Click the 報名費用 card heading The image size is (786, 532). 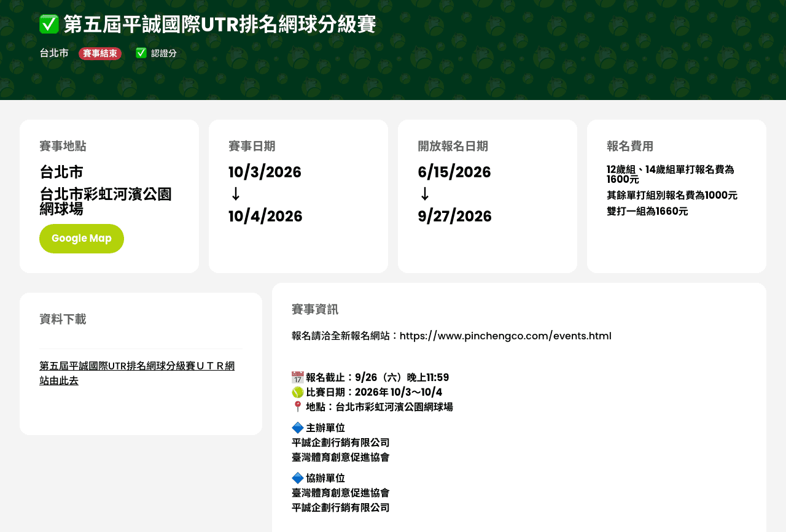pos(630,146)
